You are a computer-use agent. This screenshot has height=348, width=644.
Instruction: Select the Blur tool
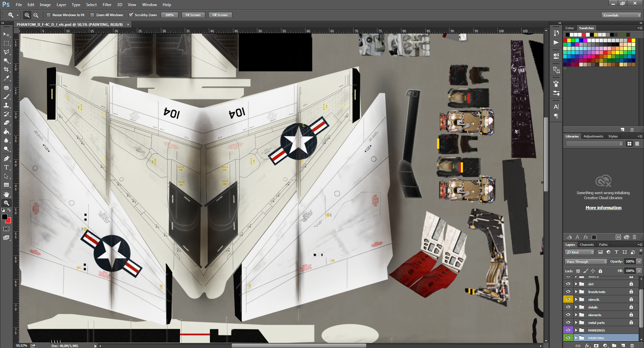point(6,140)
